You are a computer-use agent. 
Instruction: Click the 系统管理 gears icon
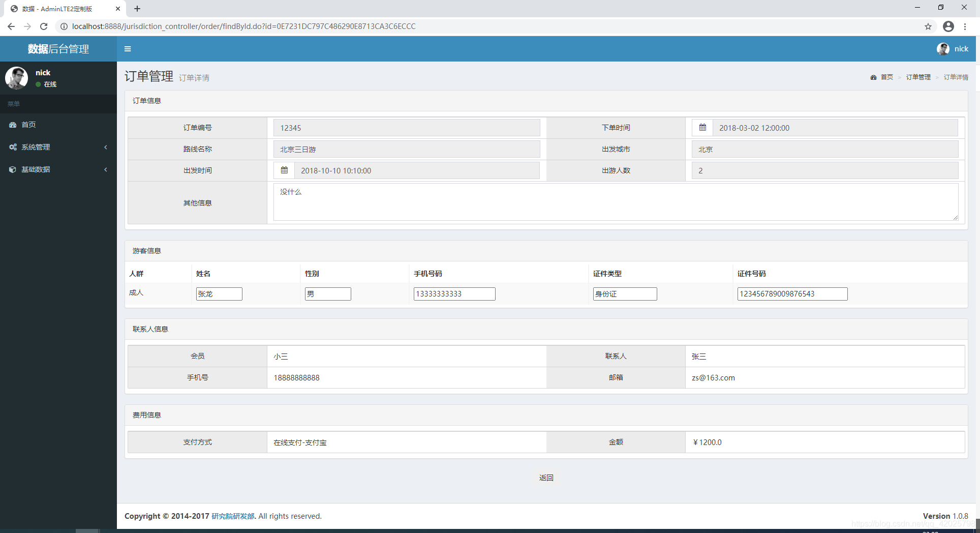(x=13, y=147)
